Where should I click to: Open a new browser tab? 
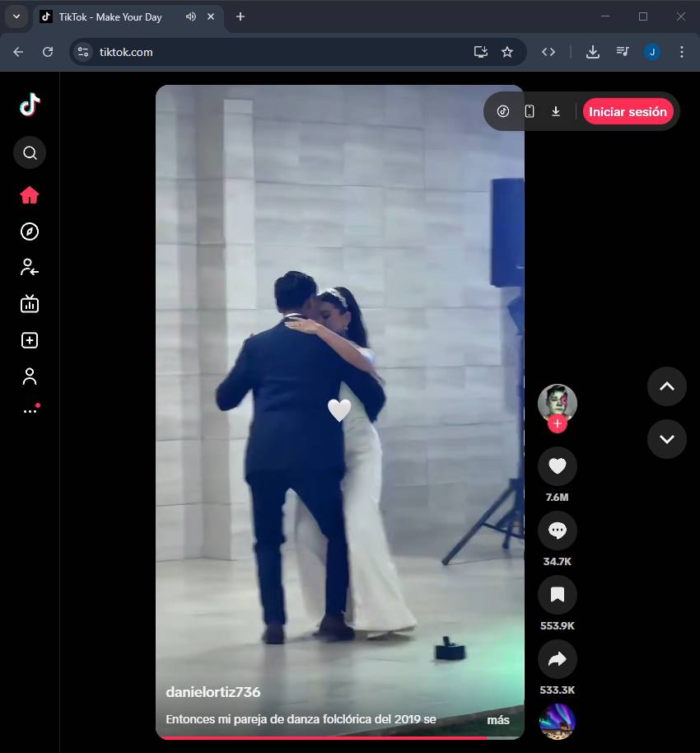240,16
